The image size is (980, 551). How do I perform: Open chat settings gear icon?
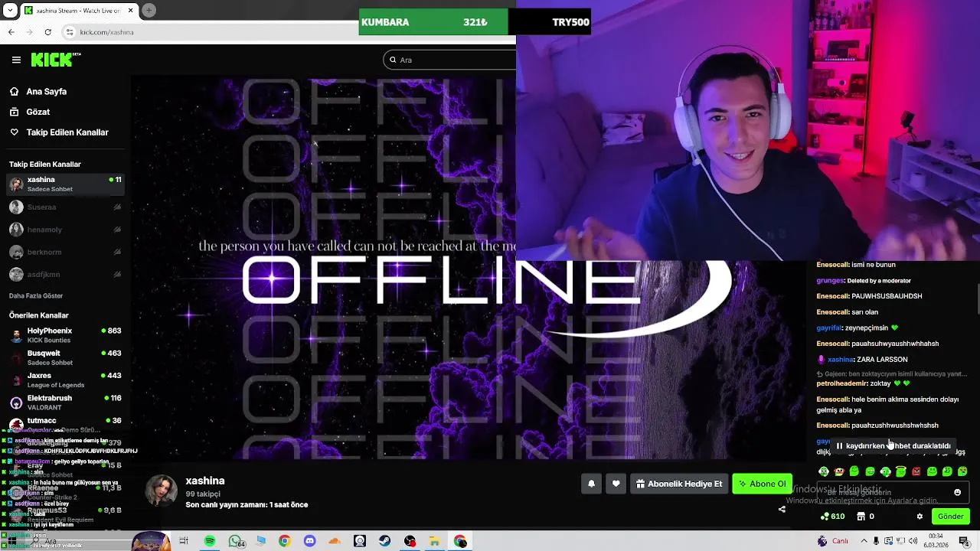[x=920, y=517]
